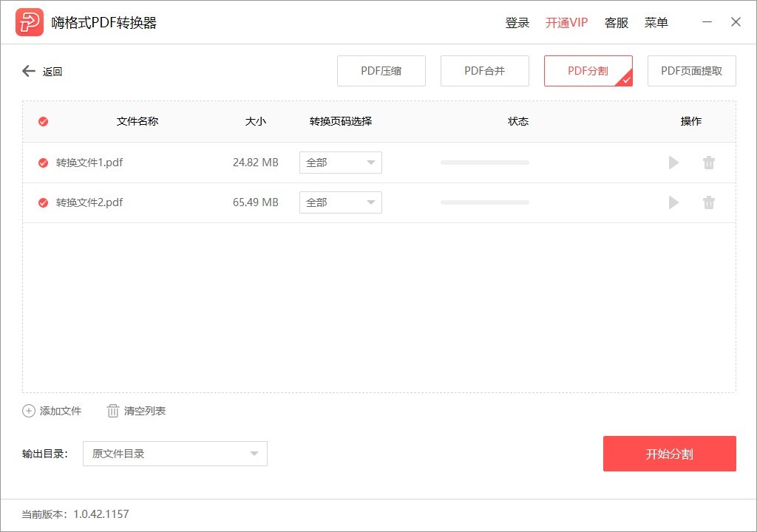The height and width of the screenshot is (532, 757).
Task: Delete 转换文件2.pdf with trash icon
Action: 709,202
